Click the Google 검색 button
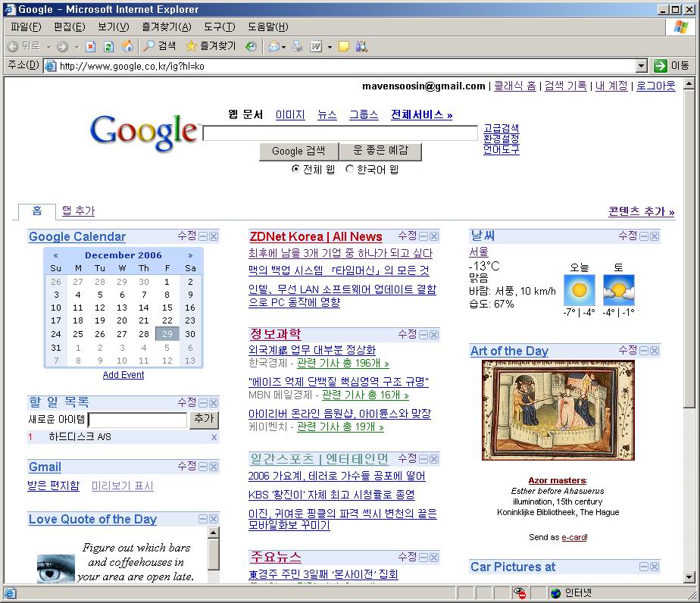700x603 pixels. pyautogui.click(x=298, y=151)
